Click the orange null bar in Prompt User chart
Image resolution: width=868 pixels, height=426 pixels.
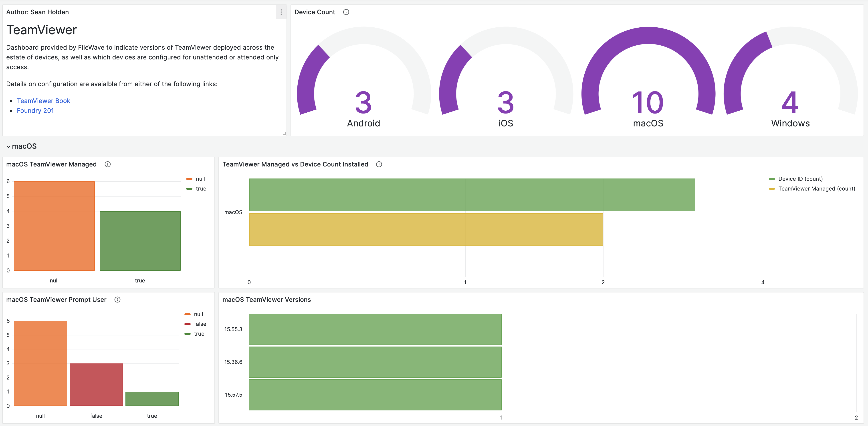40,363
